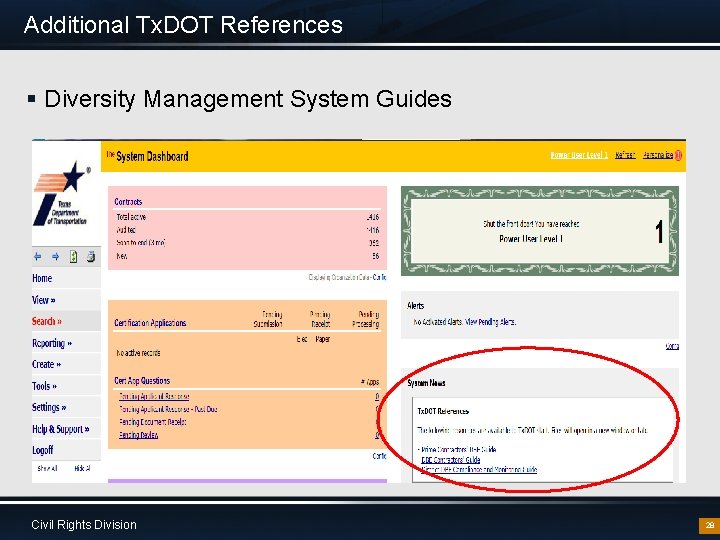Viewport: 720px width, 540px height.
Task: Click the Power User Level 1 certificate banner
Action: pos(540,231)
